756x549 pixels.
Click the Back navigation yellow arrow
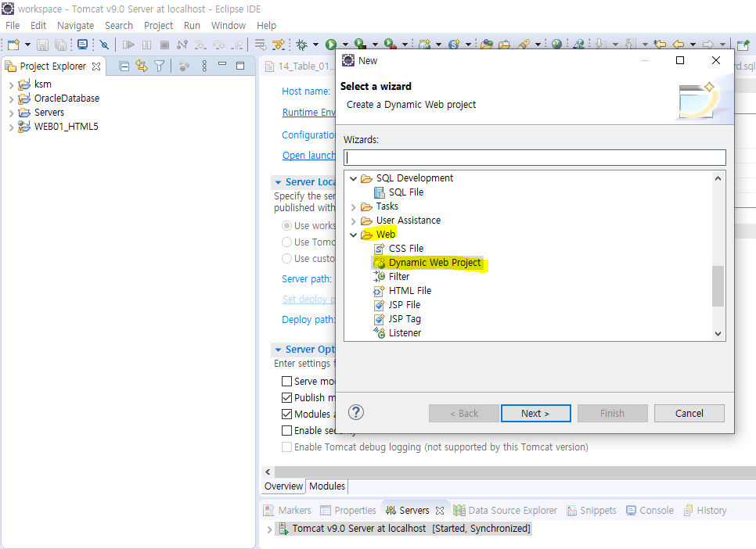(679, 45)
